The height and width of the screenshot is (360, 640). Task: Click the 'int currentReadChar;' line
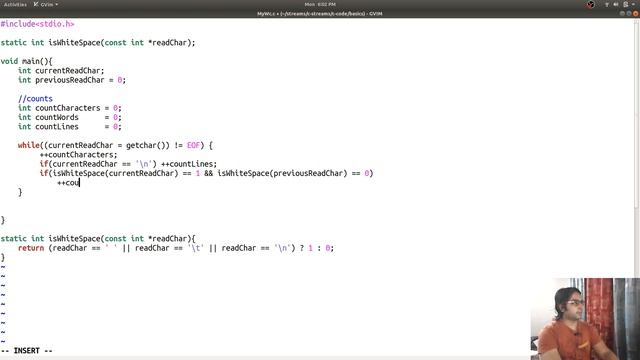(61, 71)
